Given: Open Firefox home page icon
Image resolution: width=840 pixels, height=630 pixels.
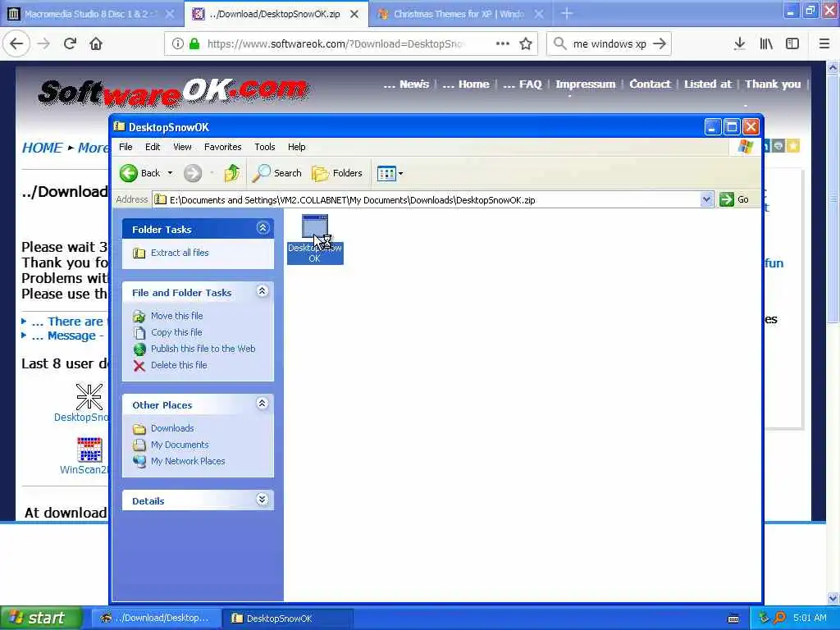Looking at the screenshot, I should tap(96, 43).
